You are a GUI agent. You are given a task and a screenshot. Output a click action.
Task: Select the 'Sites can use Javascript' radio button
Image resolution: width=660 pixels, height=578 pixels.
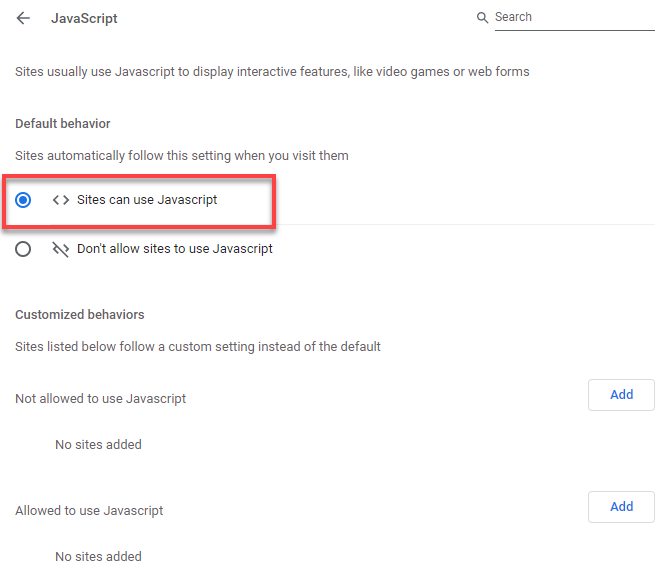tap(23, 200)
